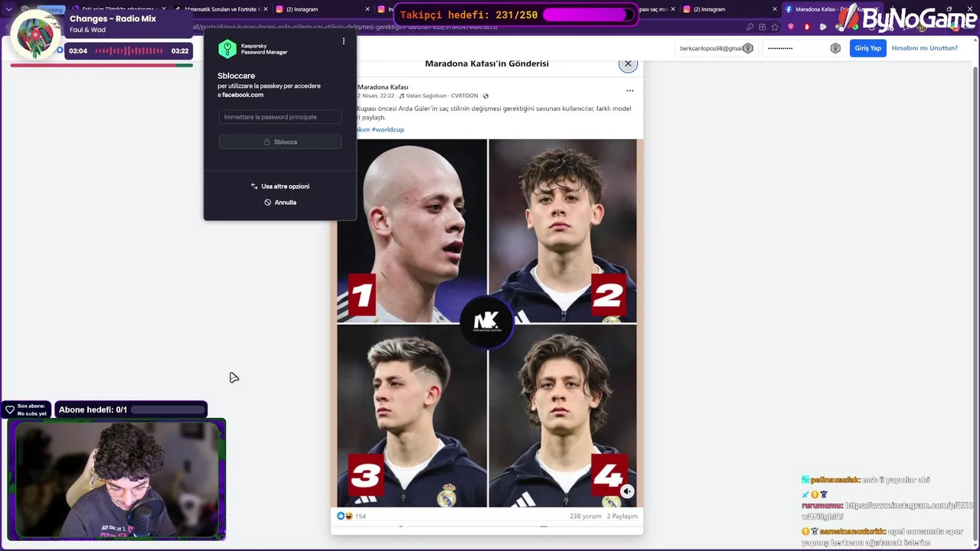Open the instagram.com link in chat
Screen dimensions: 980x551
pyautogui.click(x=887, y=510)
